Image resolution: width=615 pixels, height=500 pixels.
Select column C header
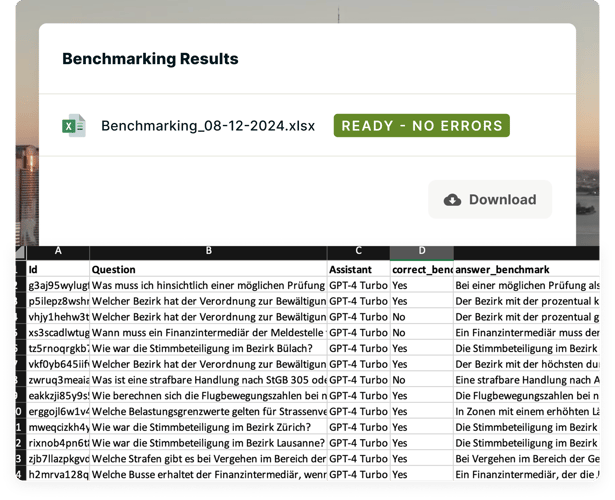(x=358, y=252)
